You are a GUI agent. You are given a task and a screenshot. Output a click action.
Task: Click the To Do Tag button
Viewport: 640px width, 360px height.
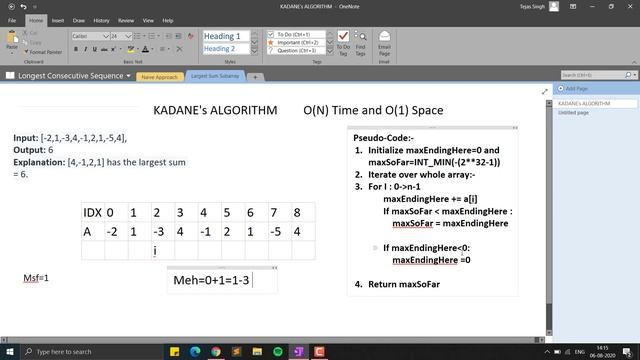(x=343, y=43)
